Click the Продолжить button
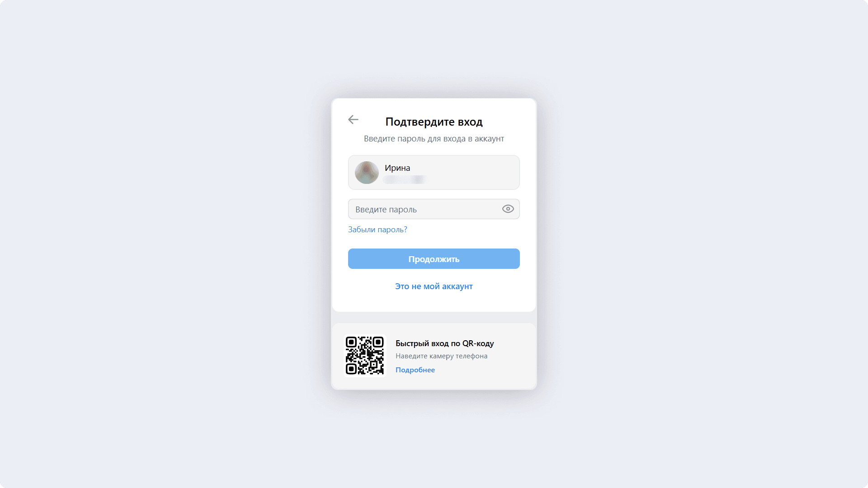 434,259
